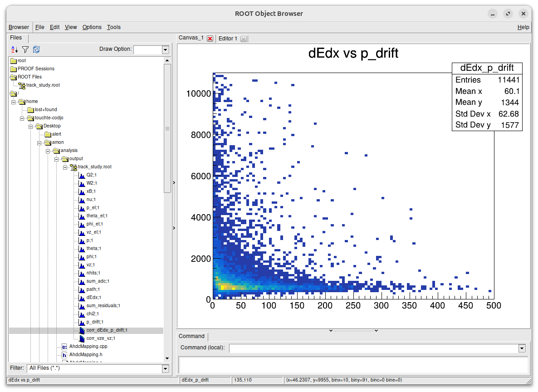Collapse the expanded track_study.root file node
Viewport: 538px width, 392px height.
point(65,167)
